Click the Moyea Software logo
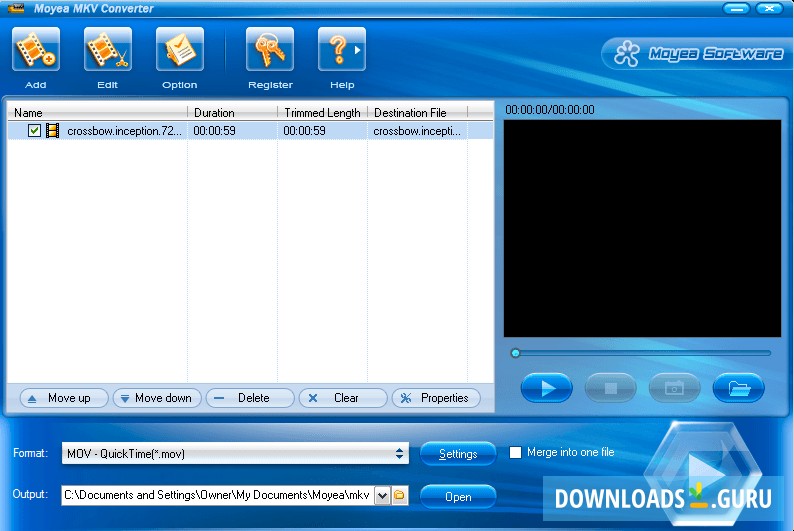Image resolution: width=794 pixels, height=531 pixels. (697, 53)
